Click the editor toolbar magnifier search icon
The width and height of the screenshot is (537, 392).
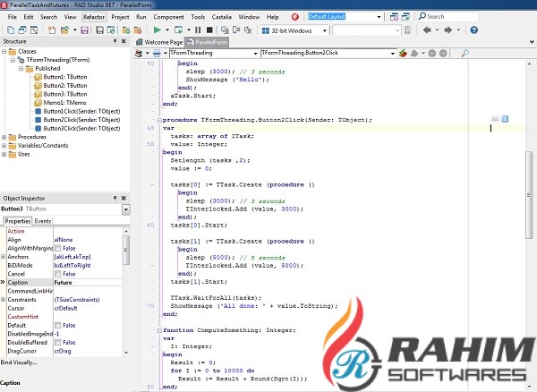click(x=465, y=53)
